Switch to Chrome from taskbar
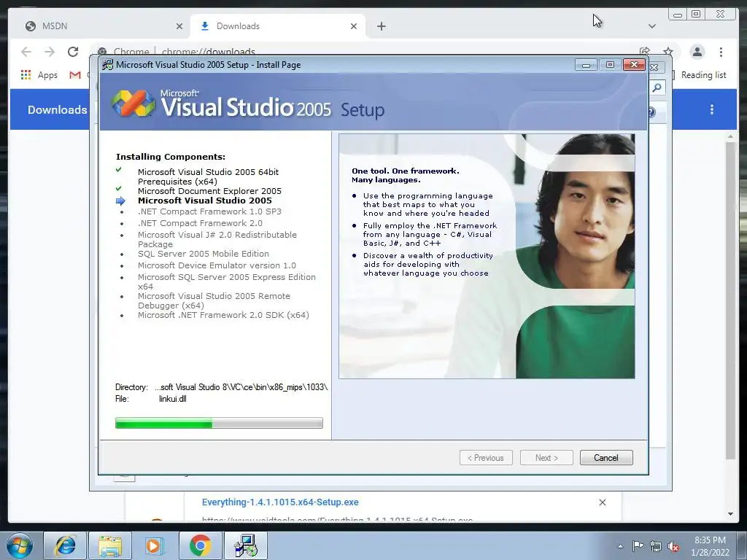This screenshot has width=747, height=560. click(200, 545)
